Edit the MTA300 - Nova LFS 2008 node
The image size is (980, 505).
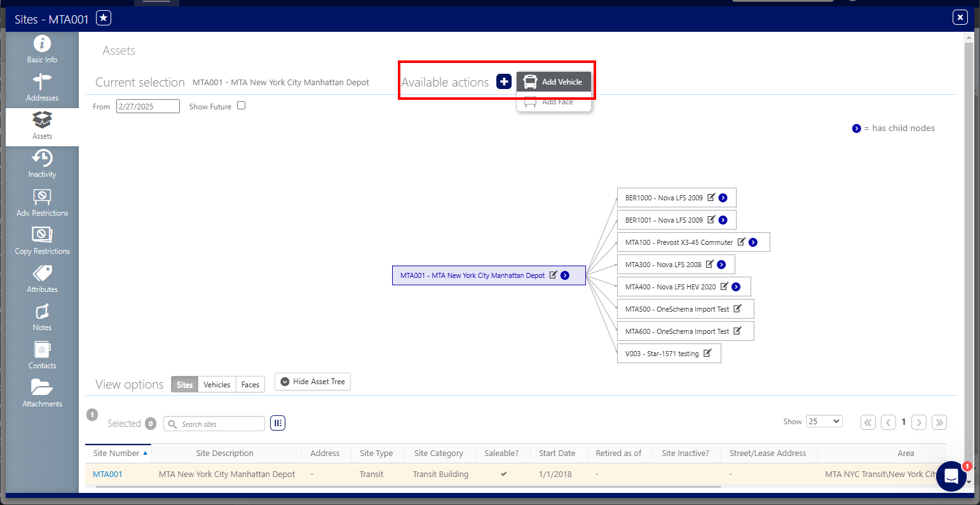pos(710,264)
